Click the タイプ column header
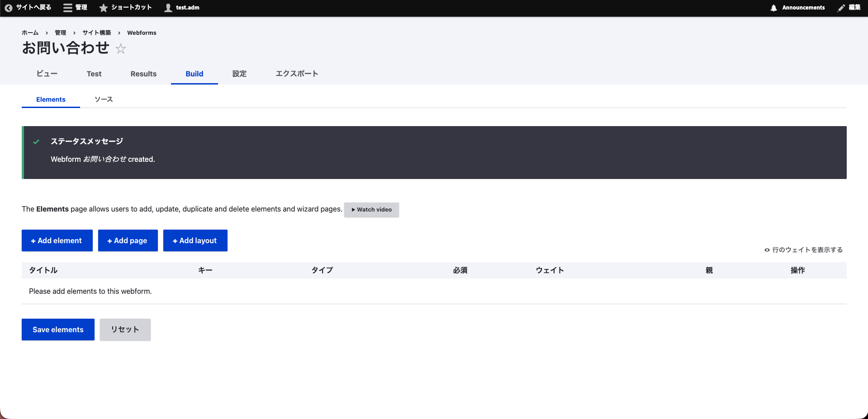The width and height of the screenshot is (868, 419). [322, 270]
